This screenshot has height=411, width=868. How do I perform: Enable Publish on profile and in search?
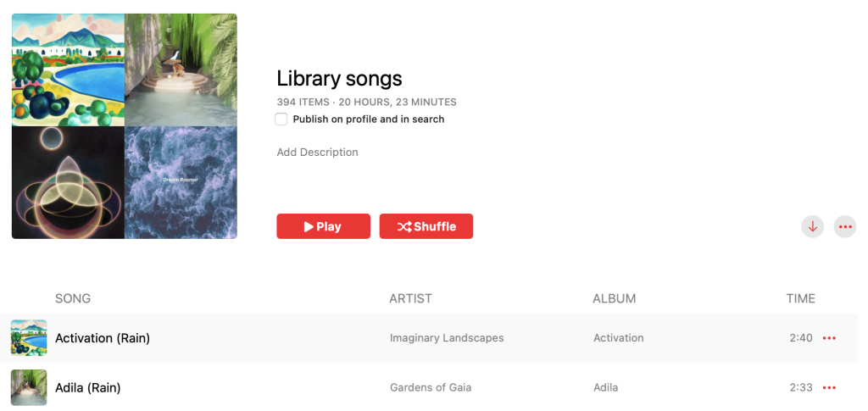pos(281,119)
